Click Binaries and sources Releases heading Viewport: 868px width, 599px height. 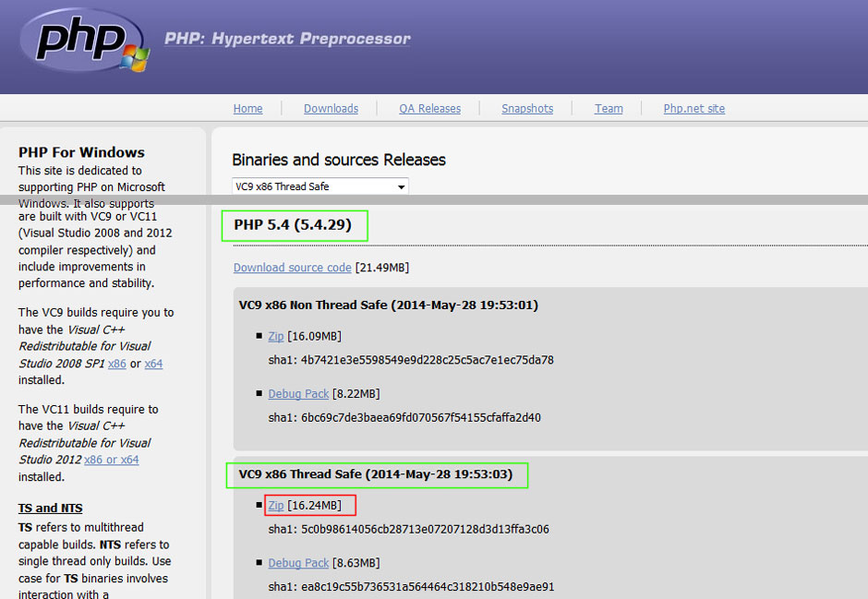pyautogui.click(x=339, y=160)
